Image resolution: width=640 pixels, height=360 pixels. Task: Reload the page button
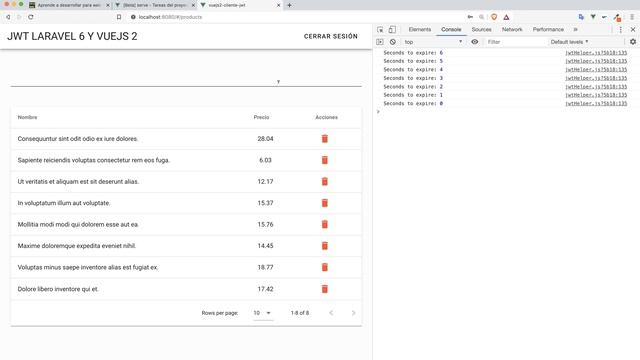point(31,17)
